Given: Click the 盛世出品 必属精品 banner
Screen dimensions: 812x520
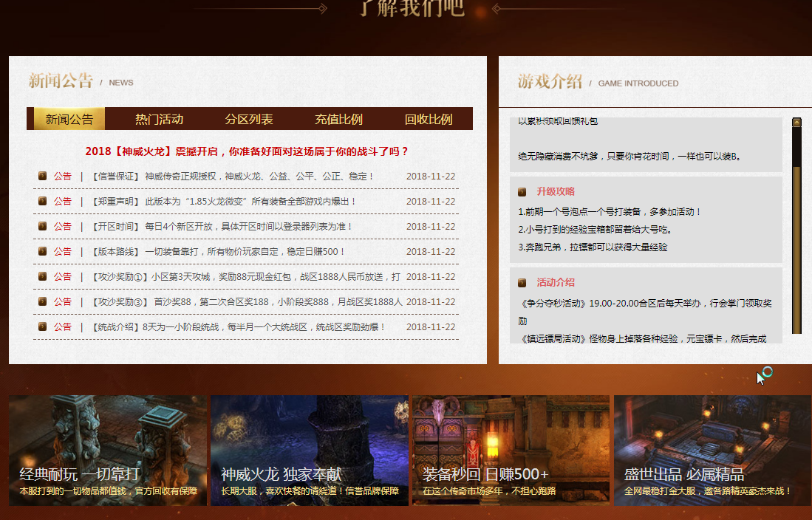Looking at the screenshot, I should 712,451.
